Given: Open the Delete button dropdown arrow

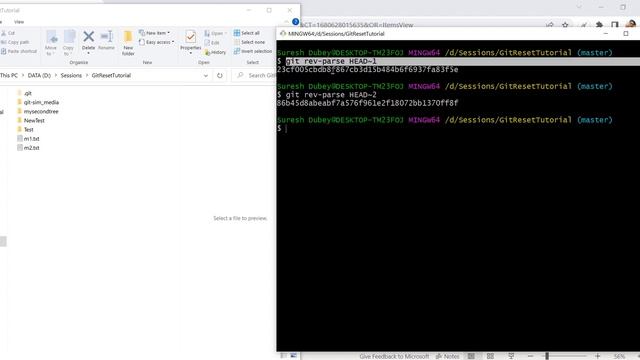Looking at the screenshot, I should click(88, 53).
